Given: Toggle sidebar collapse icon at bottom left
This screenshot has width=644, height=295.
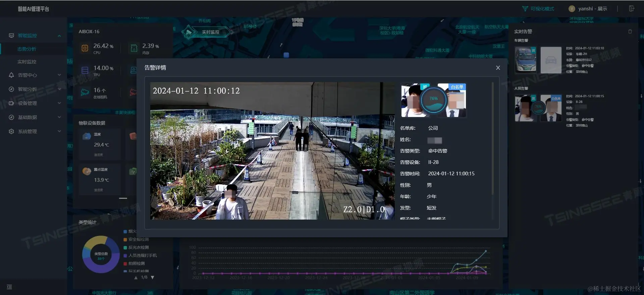Looking at the screenshot, I should tap(9, 287).
